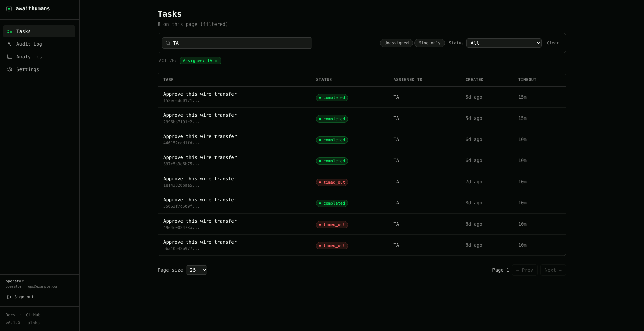This screenshot has width=644, height=331.
Task: Click the Audit Log activity icon
Action: (x=10, y=44)
